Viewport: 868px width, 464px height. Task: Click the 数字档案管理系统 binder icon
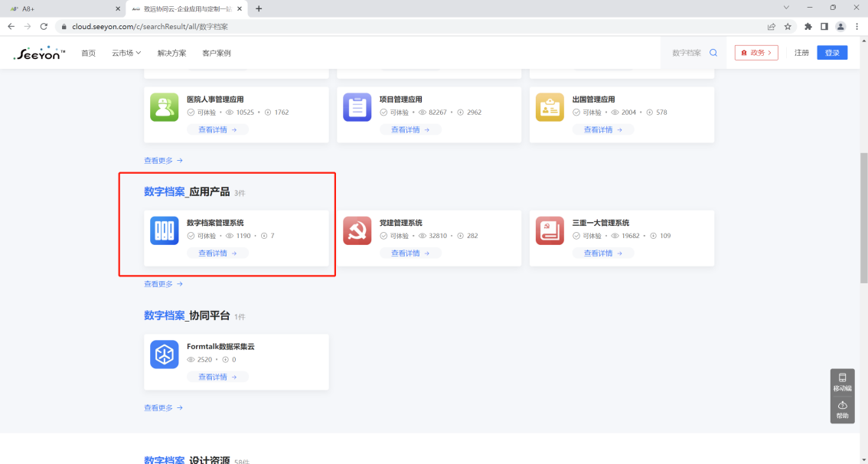click(165, 230)
